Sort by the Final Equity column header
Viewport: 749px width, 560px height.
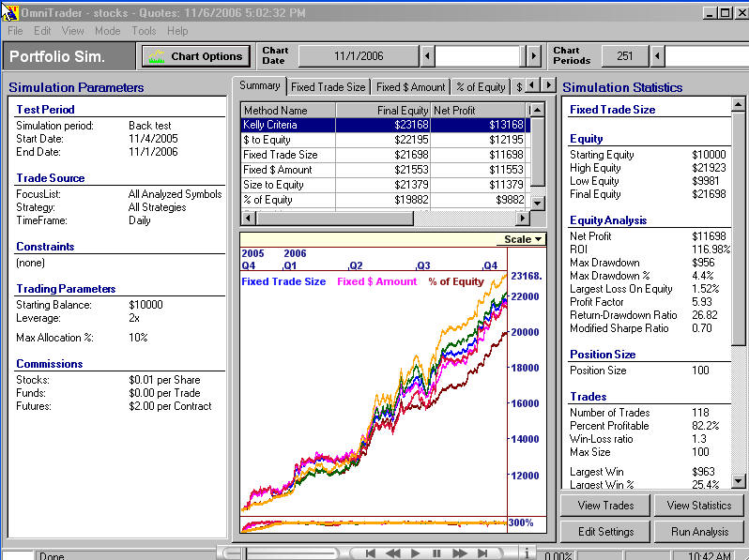383,111
